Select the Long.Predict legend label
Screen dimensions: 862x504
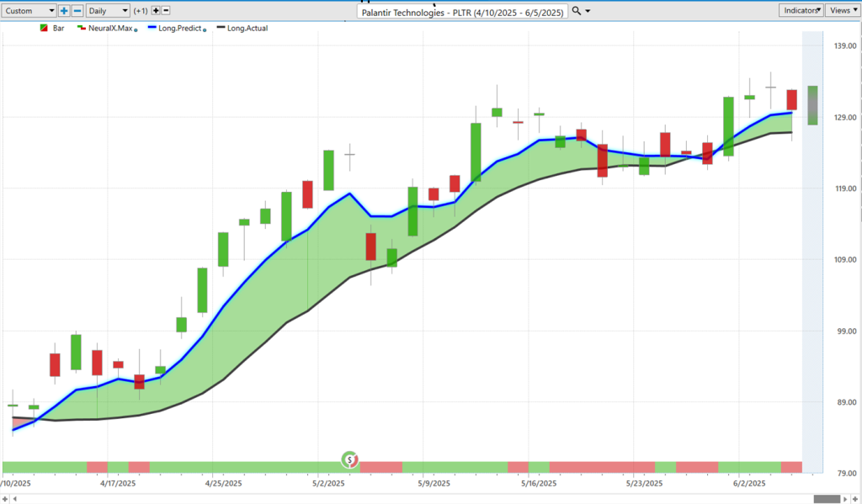180,28
